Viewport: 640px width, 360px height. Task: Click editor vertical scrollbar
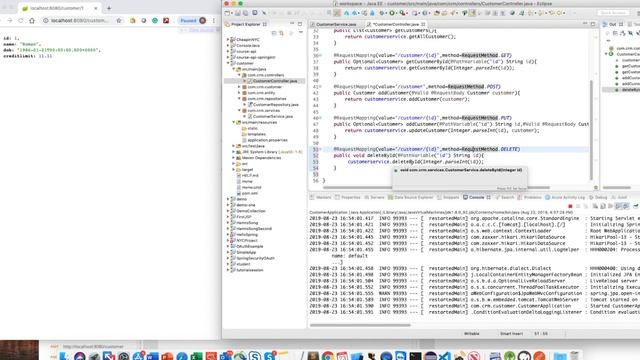click(591, 130)
